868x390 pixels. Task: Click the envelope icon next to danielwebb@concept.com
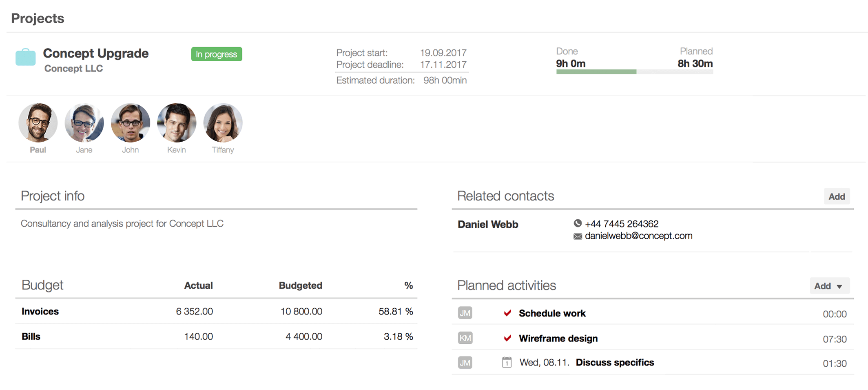(x=577, y=236)
